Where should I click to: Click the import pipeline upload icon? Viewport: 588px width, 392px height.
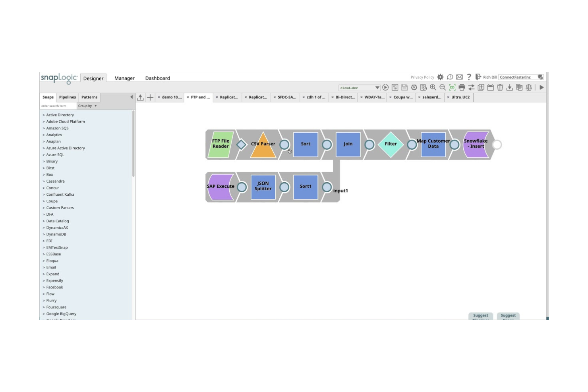[140, 97]
